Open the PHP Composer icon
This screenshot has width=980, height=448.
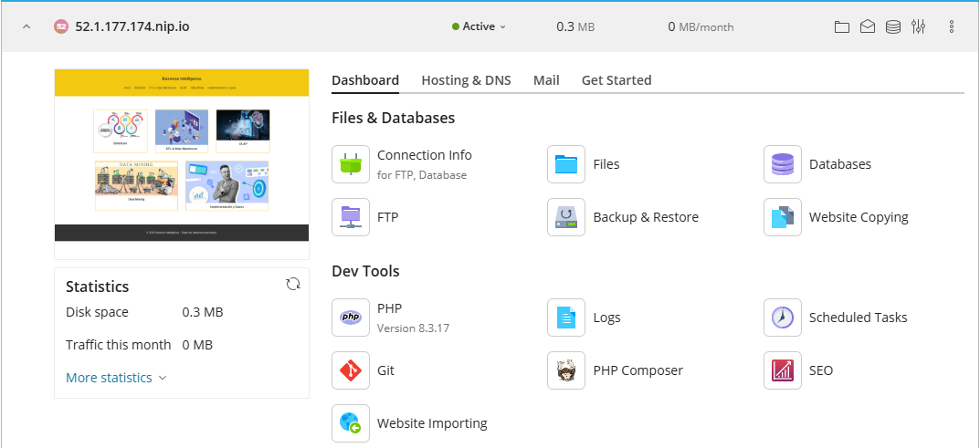coord(566,370)
